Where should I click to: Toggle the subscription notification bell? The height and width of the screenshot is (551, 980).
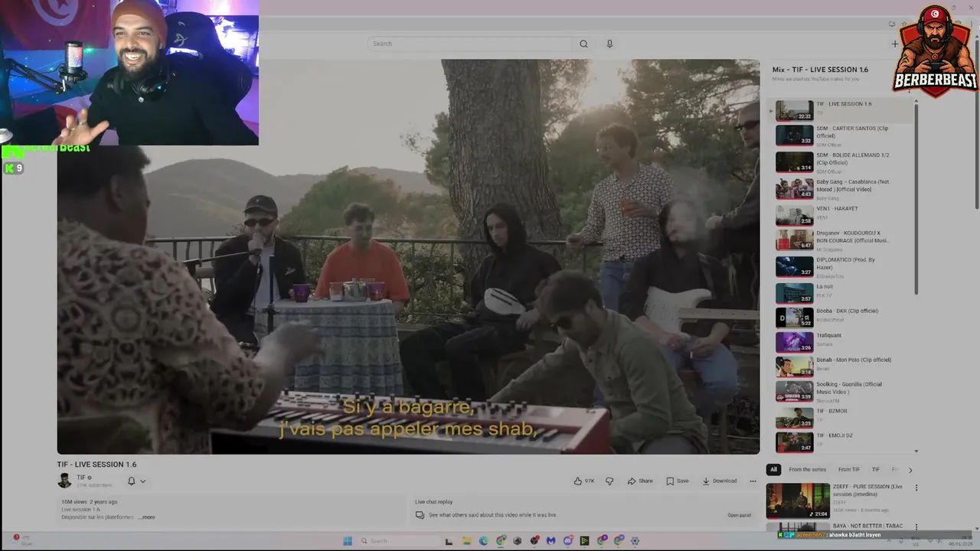click(x=131, y=481)
